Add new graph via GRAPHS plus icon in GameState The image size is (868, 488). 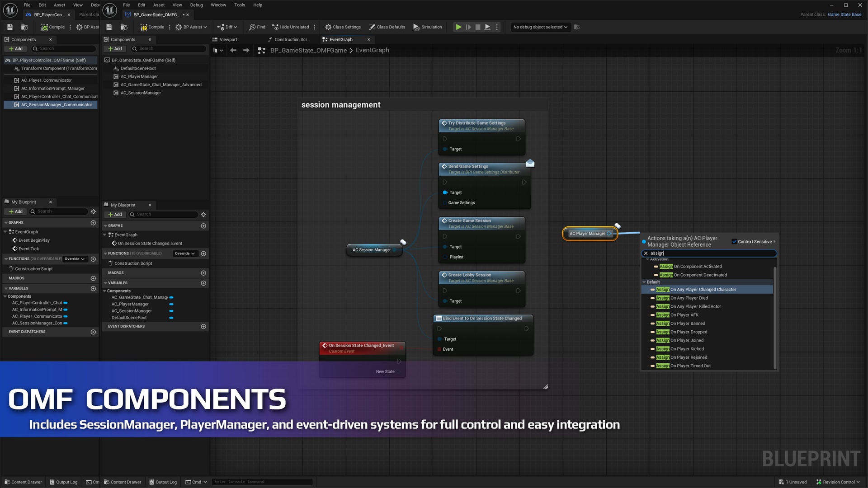(x=203, y=226)
